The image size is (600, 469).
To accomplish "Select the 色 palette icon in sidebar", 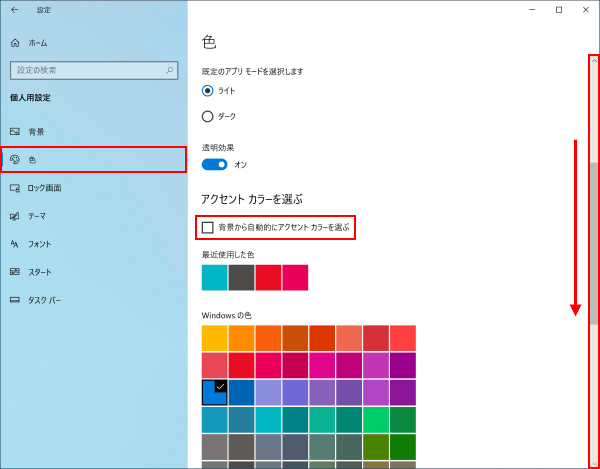I will [x=14, y=160].
